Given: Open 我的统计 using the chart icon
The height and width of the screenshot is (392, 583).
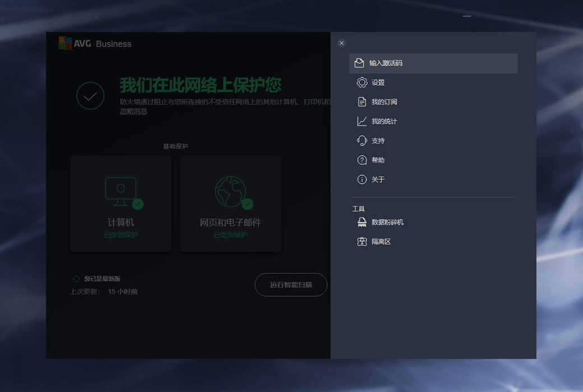Looking at the screenshot, I should [x=362, y=121].
